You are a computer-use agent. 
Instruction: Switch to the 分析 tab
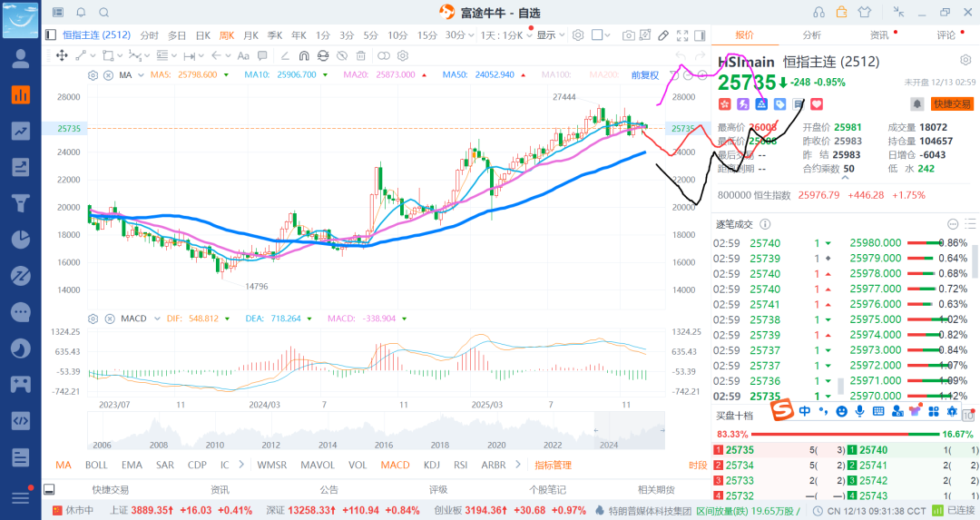pos(812,35)
